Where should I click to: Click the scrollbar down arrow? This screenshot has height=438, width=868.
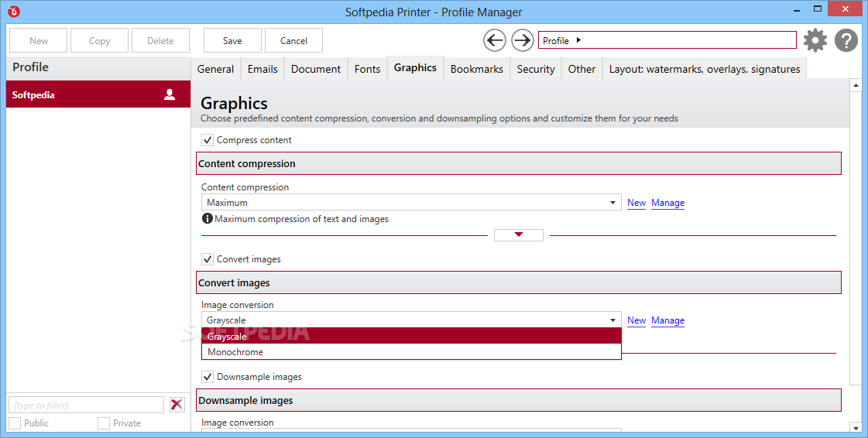[856, 427]
